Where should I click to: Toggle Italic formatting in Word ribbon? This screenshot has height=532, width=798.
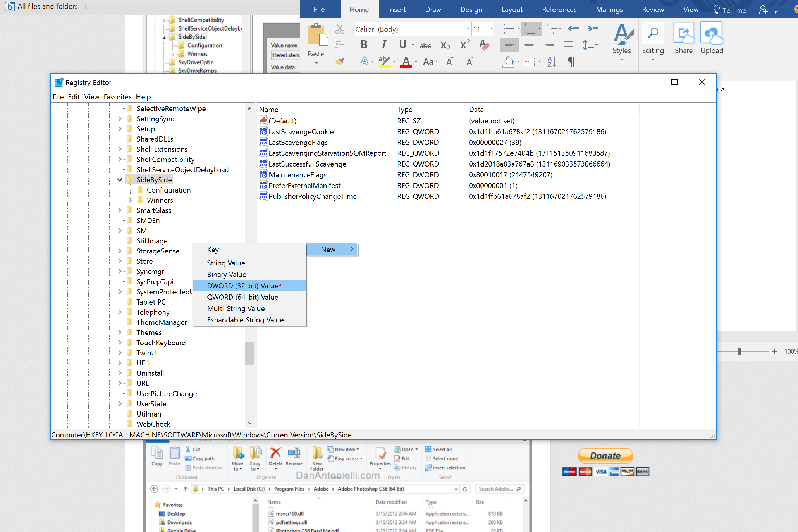pos(384,45)
